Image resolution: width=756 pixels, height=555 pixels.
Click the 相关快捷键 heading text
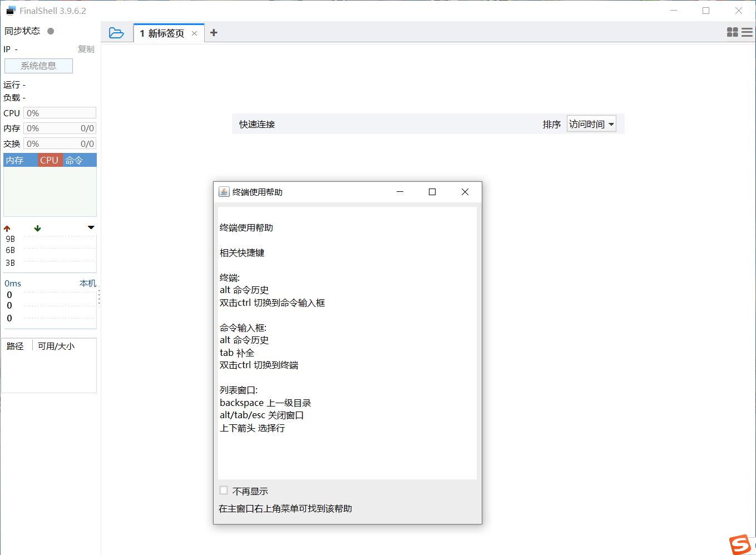(x=242, y=253)
